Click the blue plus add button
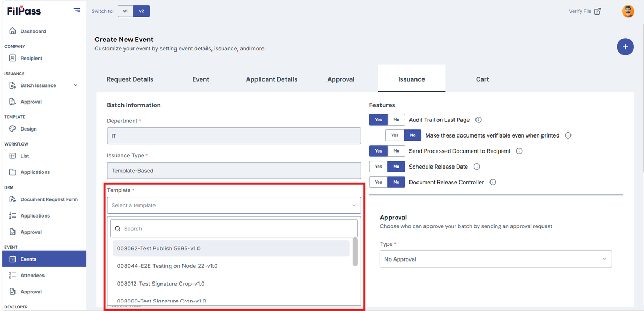Viewport: 644px width, 311px height. pyautogui.click(x=625, y=47)
